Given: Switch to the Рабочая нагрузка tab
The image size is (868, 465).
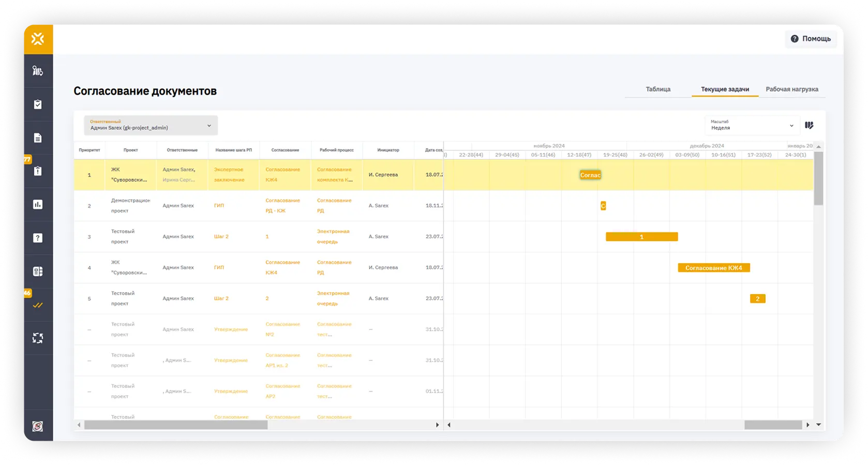Looking at the screenshot, I should click(x=792, y=89).
